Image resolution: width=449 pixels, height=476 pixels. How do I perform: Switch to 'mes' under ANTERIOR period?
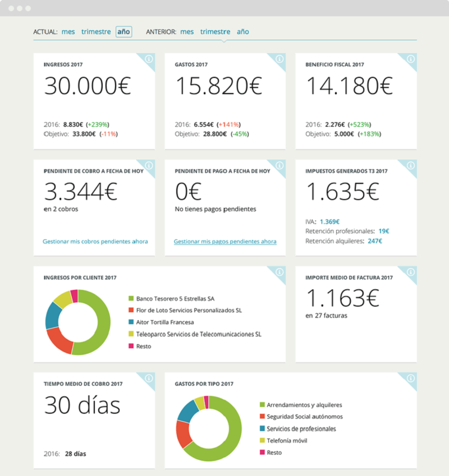(187, 32)
